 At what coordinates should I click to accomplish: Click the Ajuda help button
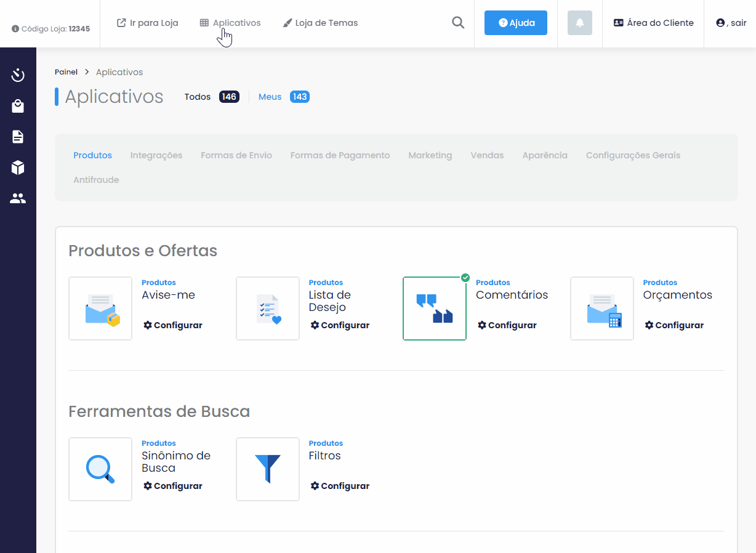point(516,23)
